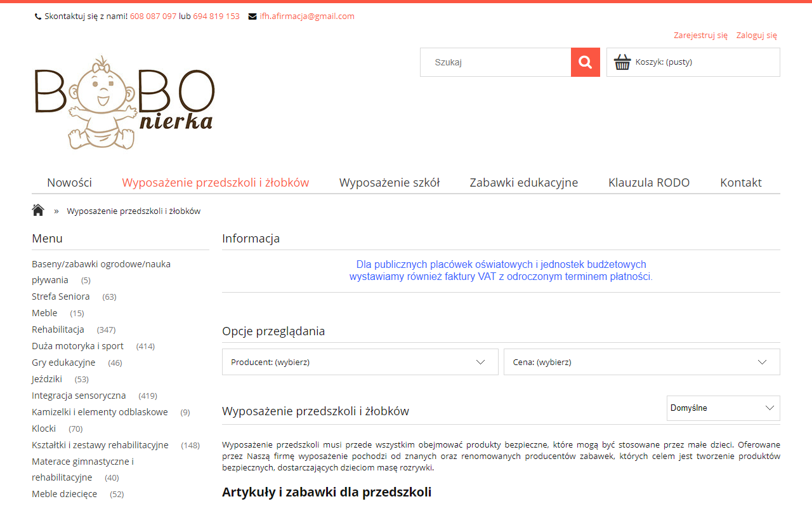Select the Klocki category
This screenshot has width=812, height=506.
pos(44,428)
